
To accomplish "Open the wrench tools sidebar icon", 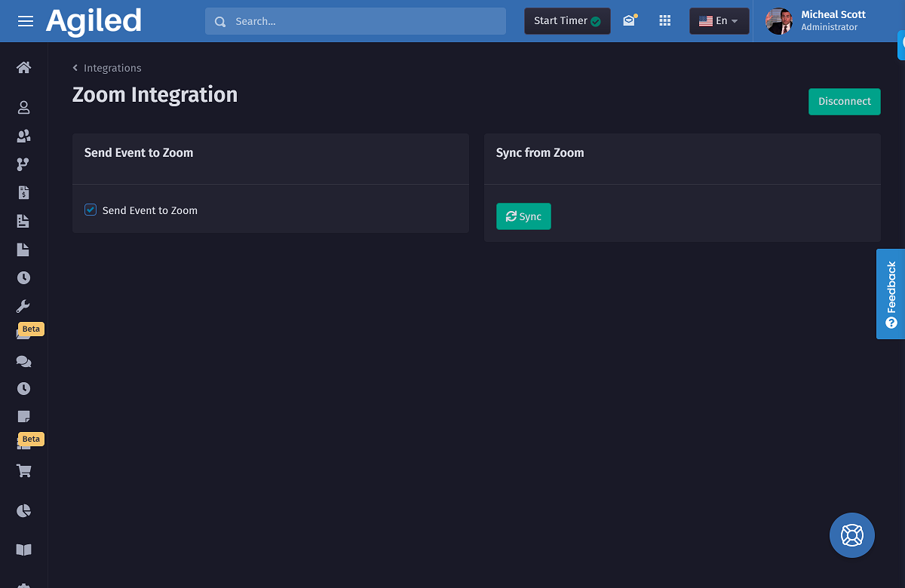I will click(23, 306).
